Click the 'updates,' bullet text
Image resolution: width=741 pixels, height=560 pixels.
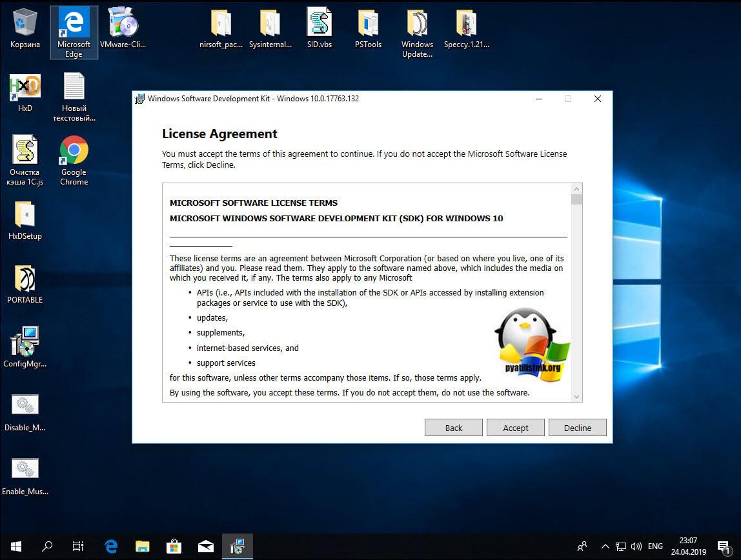[212, 318]
